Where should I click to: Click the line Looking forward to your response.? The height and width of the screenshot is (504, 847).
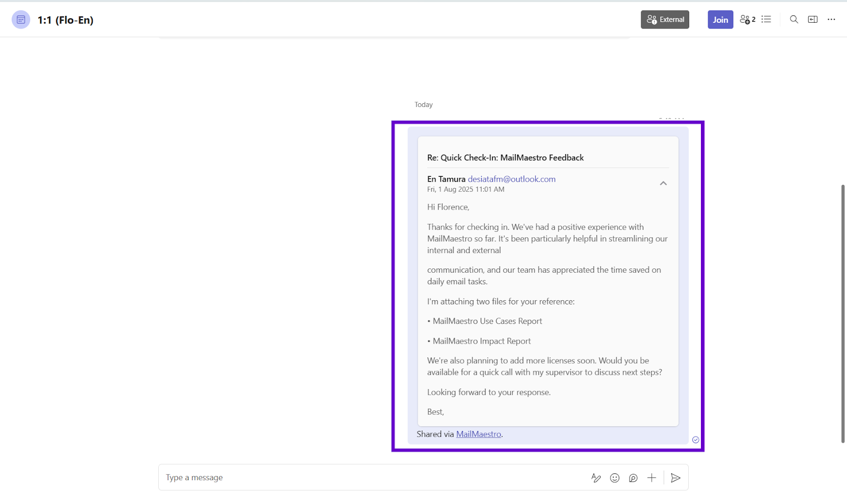coord(489,392)
